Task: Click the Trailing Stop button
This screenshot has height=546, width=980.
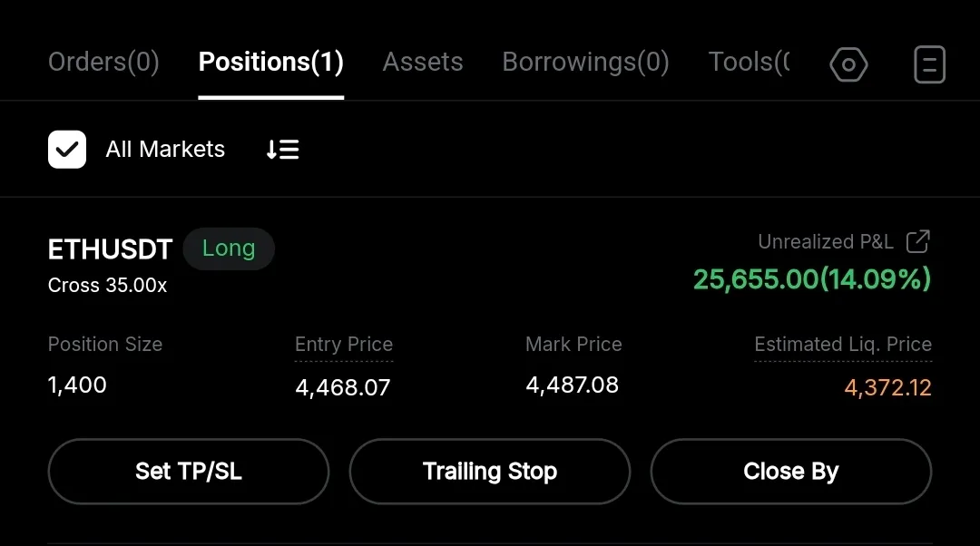Action: (x=490, y=472)
